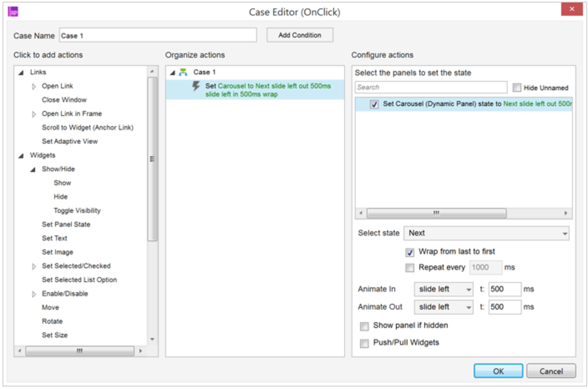Expand Open Link in Frame item
Viewport: 588px width, 389px height.
[34, 114]
